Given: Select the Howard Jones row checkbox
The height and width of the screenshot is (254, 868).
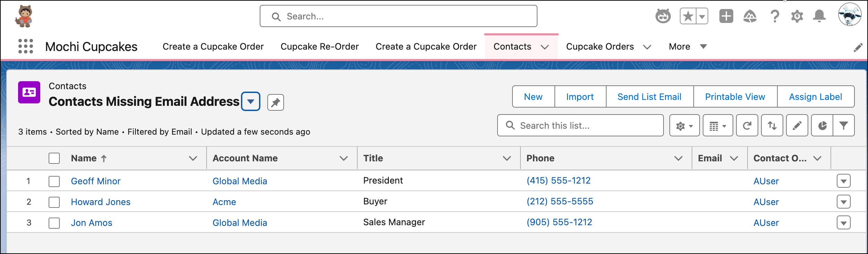Looking at the screenshot, I should (54, 202).
